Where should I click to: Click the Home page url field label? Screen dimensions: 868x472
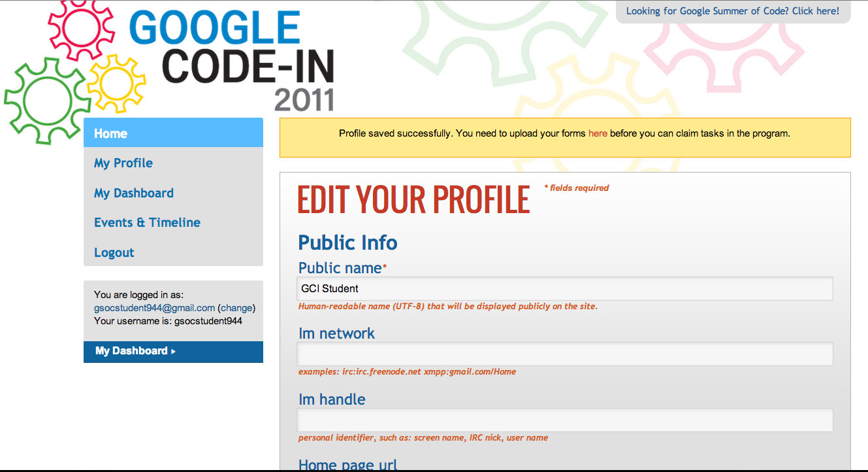click(x=347, y=465)
